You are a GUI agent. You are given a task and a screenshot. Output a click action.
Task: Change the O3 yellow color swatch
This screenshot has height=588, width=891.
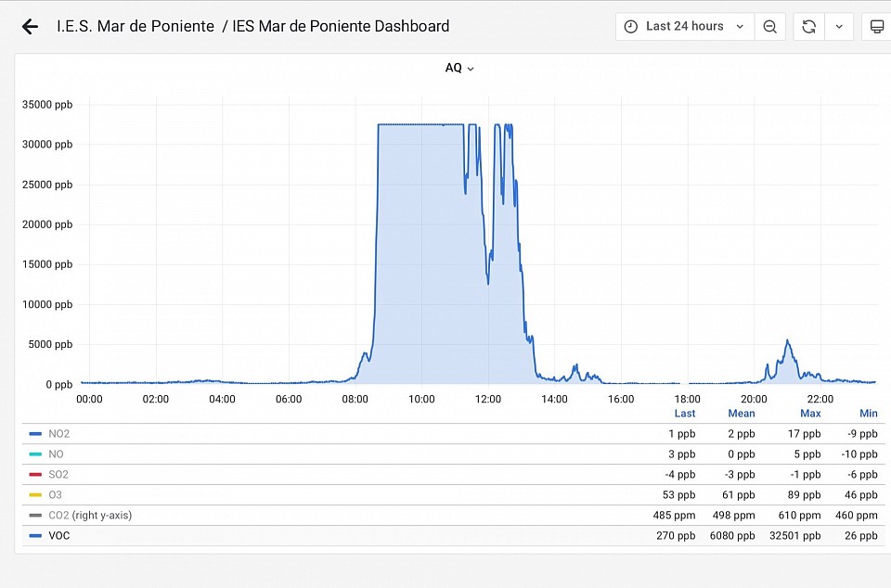pos(35,495)
